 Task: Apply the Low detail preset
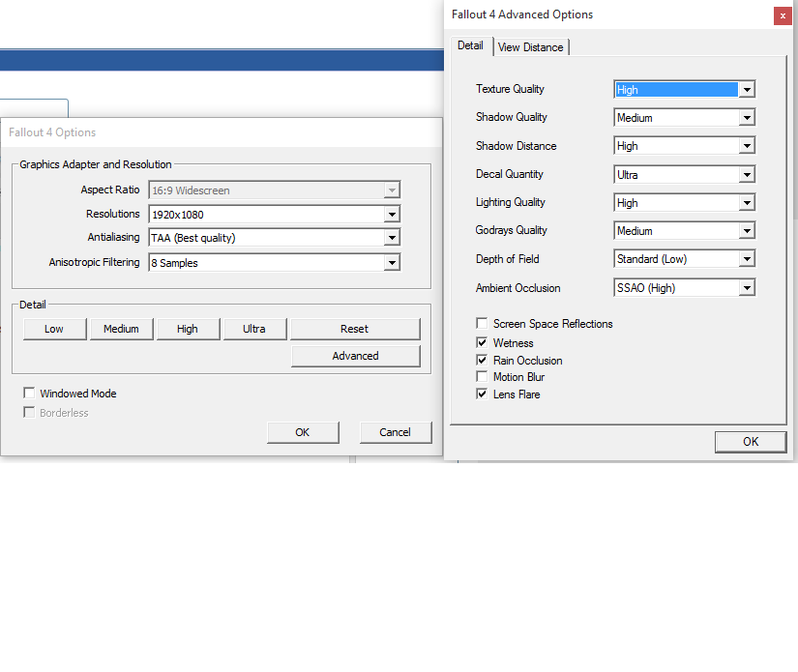[x=54, y=329]
